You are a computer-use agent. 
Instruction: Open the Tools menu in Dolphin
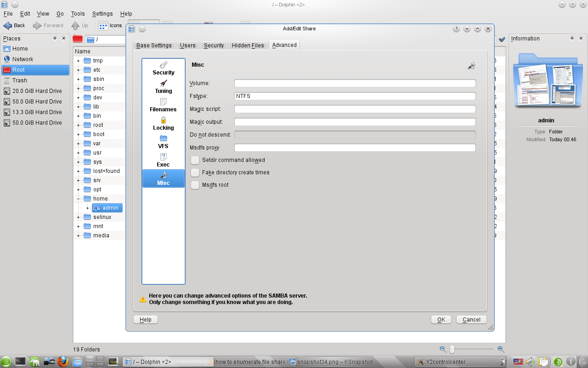click(78, 14)
